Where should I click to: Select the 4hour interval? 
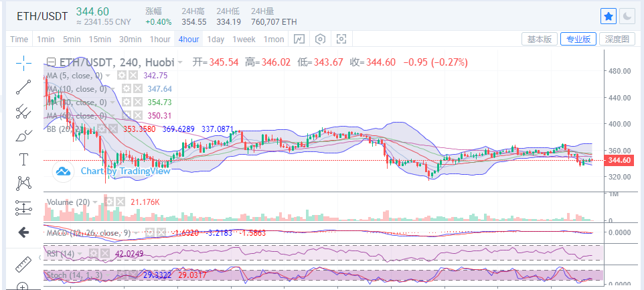pos(189,40)
